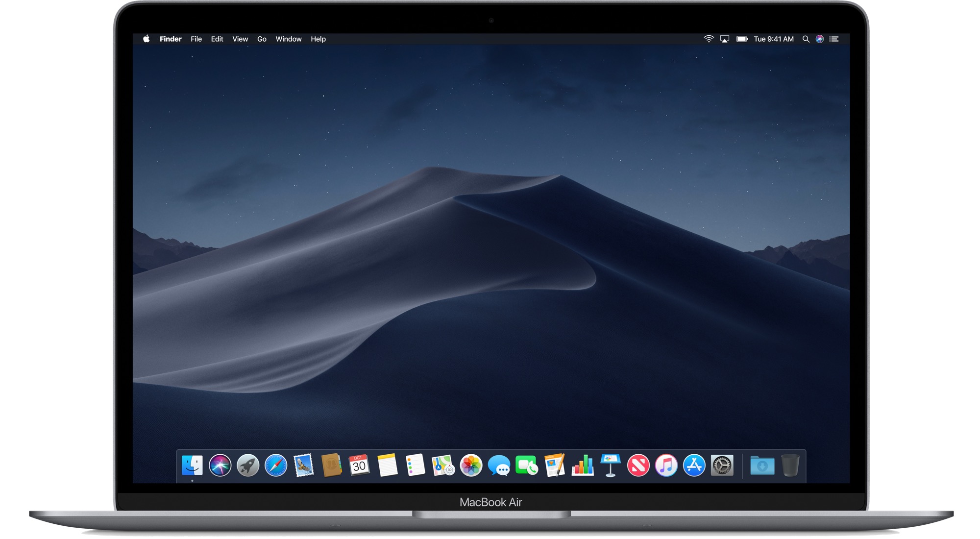
Task: Open Messages speech bubble icon
Action: [x=499, y=465]
